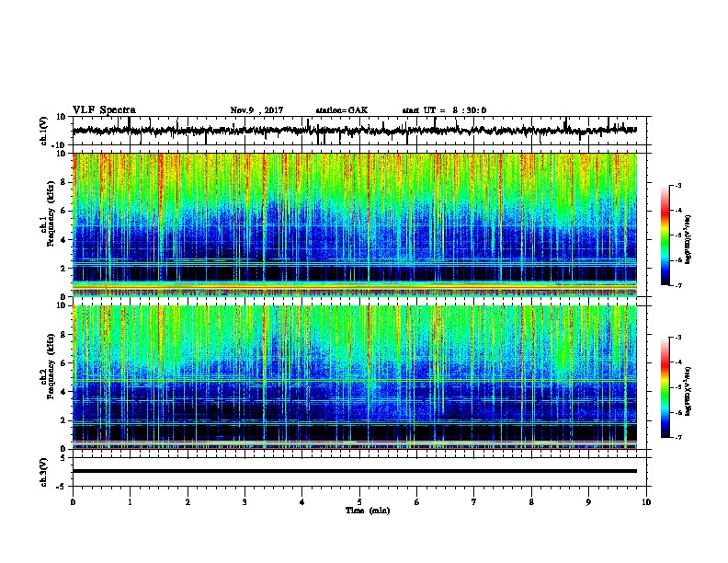Image resolution: width=728 pixels, height=563 pixels.
Task: Click the ch.1 voltage waveform trace
Action: point(354,131)
